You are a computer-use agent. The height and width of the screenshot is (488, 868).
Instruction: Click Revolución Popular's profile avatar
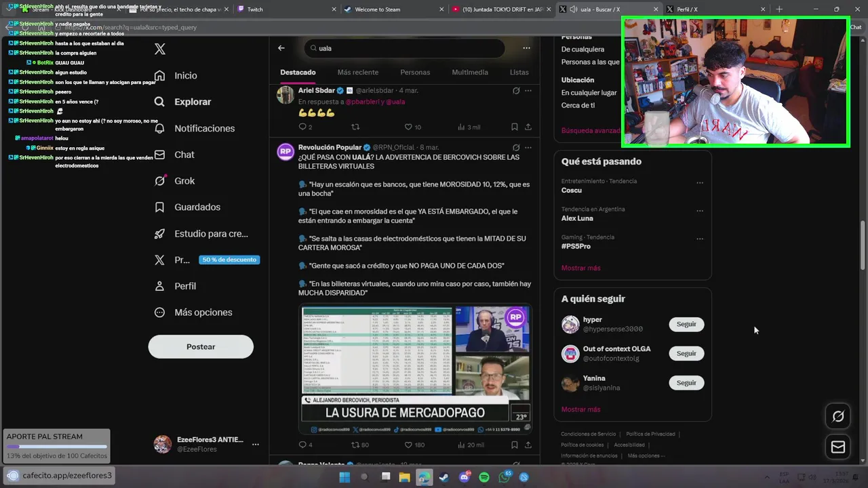coord(285,152)
